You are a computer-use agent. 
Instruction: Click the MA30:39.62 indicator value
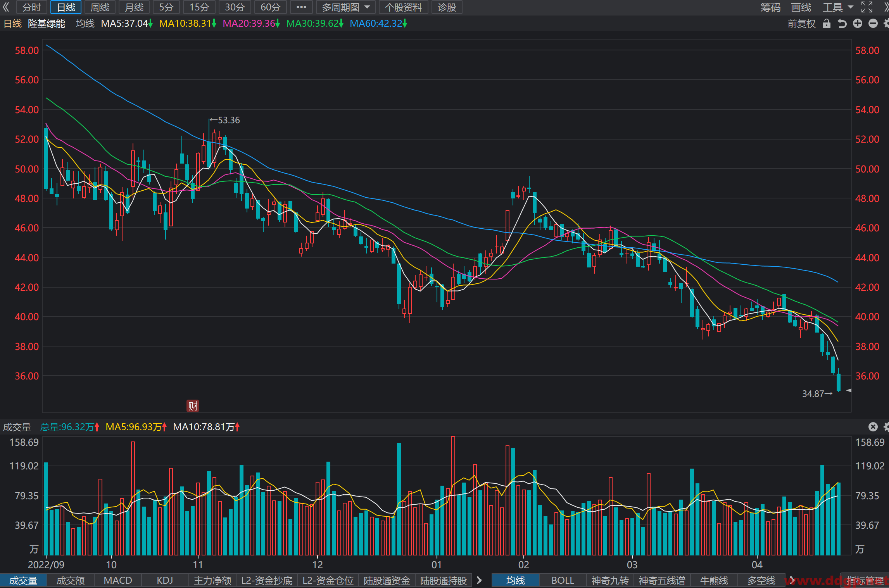[315, 24]
